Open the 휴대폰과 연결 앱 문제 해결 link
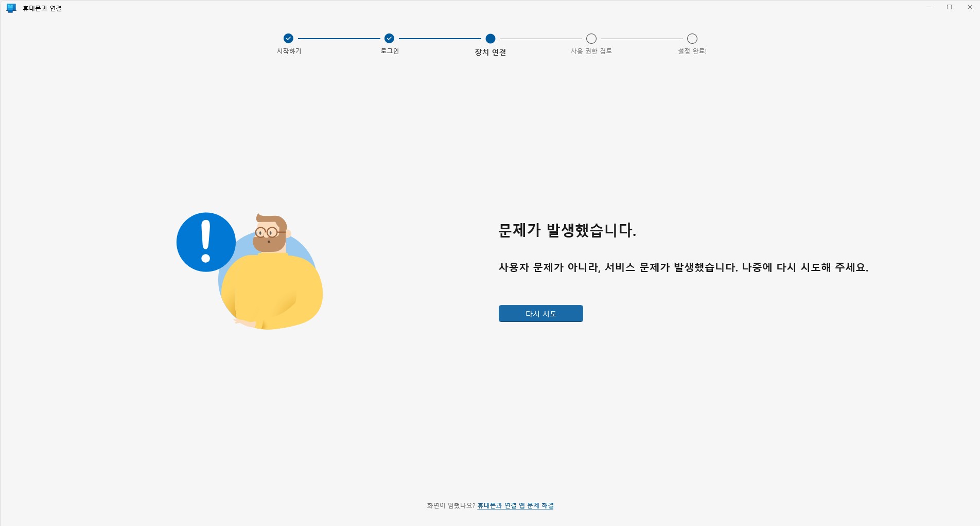The height and width of the screenshot is (526, 980). click(515, 505)
